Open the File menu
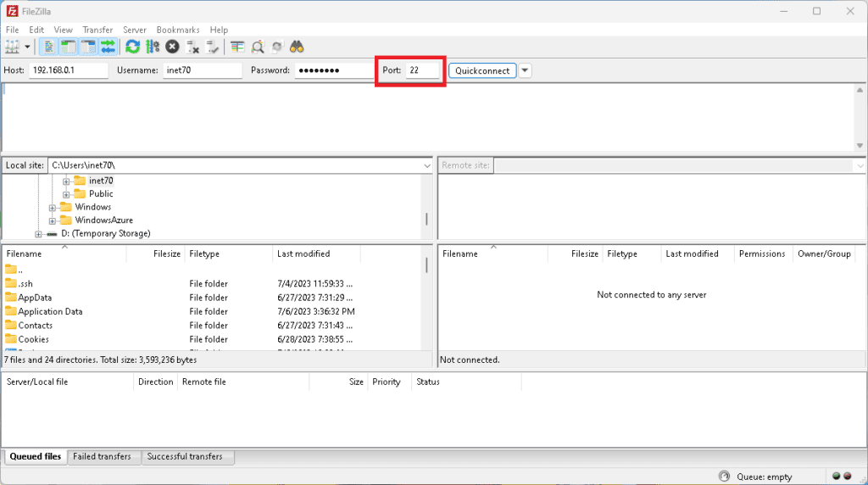The width and height of the screenshot is (868, 485). click(12, 30)
